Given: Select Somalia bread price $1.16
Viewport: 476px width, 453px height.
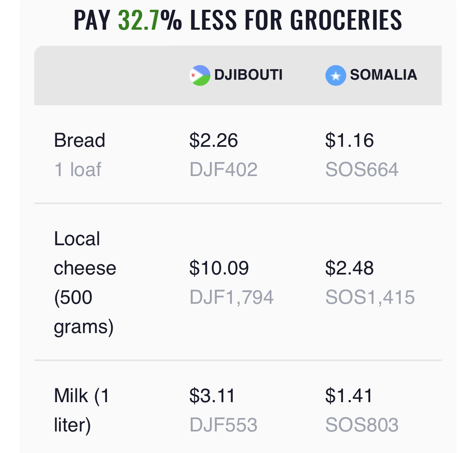Looking at the screenshot, I should pyautogui.click(x=349, y=140).
